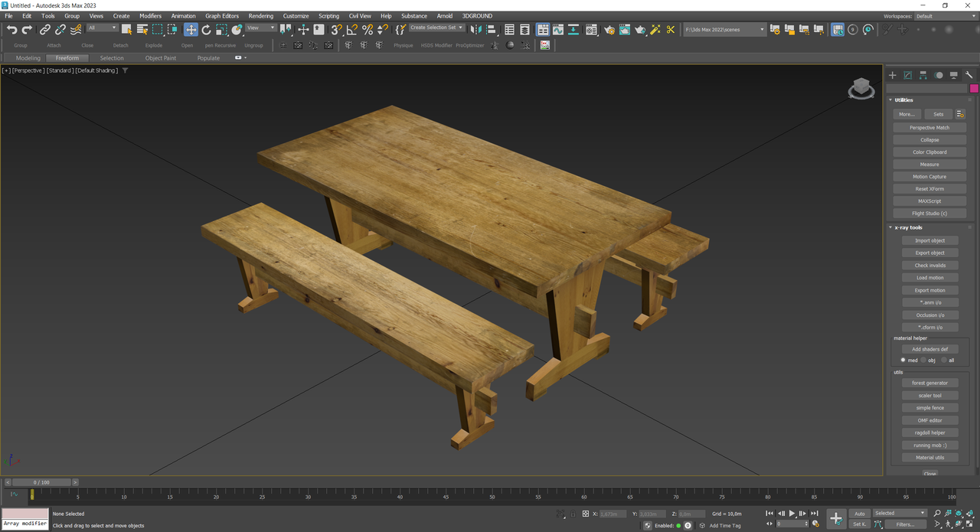The width and height of the screenshot is (980, 532).
Task: Open the Modifiers menu
Action: click(x=150, y=15)
